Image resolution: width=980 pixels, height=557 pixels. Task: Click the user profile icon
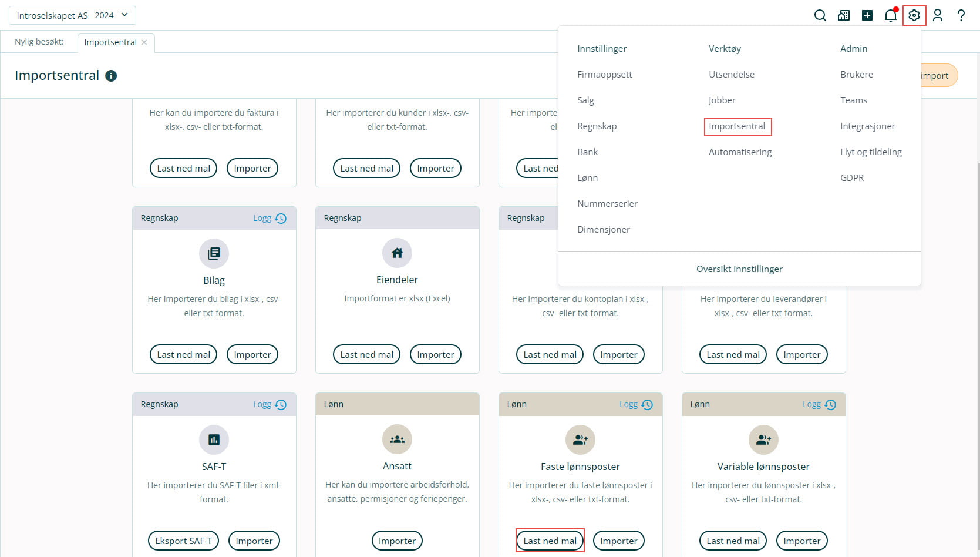[938, 16]
